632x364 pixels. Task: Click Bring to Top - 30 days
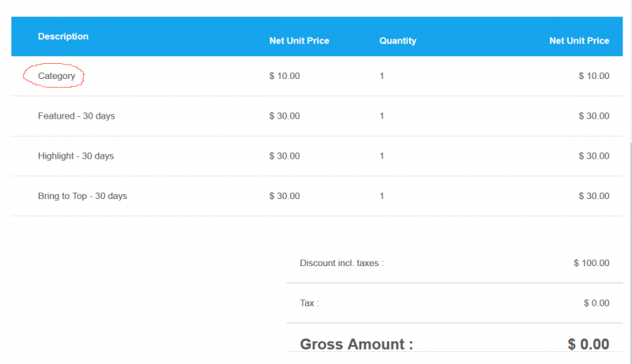[83, 196]
